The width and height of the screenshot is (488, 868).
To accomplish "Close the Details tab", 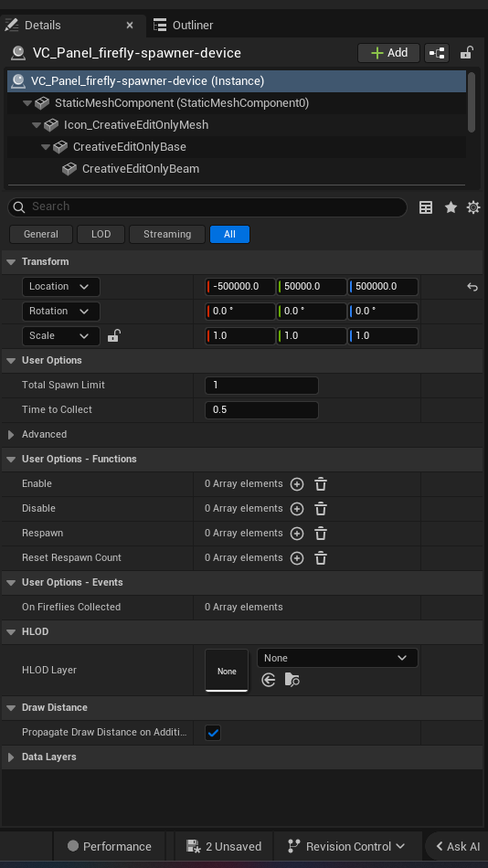I will [130, 26].
